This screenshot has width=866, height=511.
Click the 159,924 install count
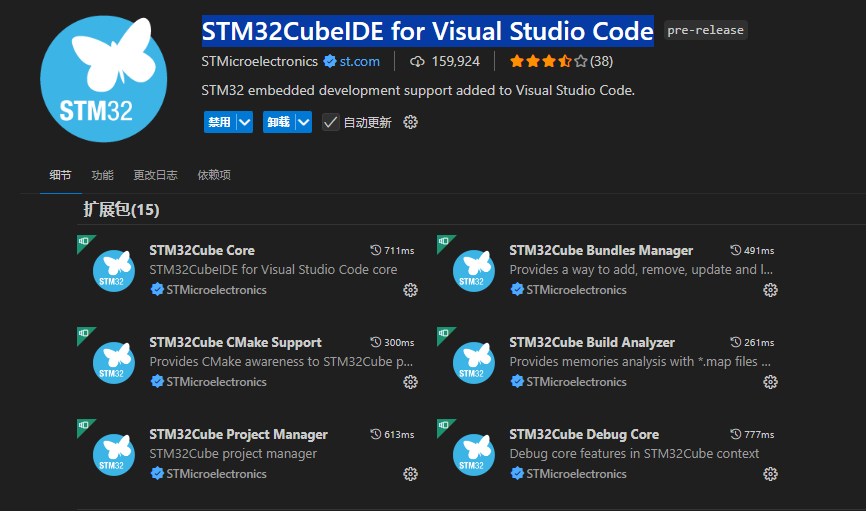coord(456,61)
